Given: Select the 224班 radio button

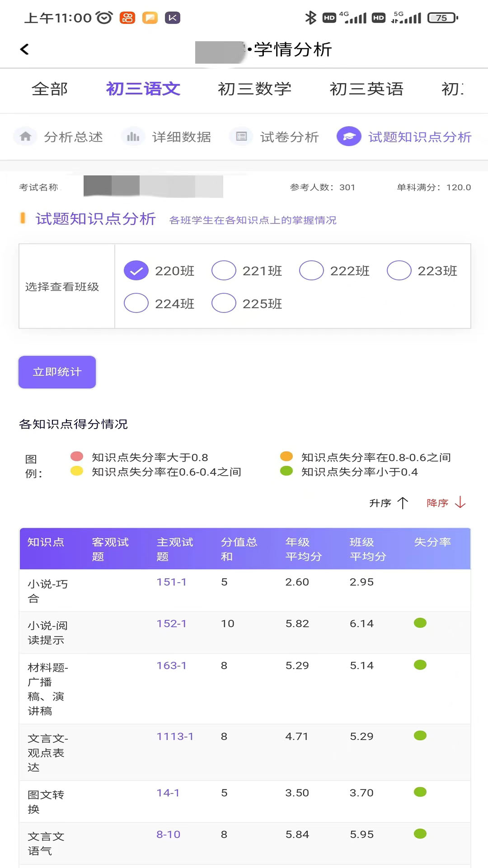Looking at the screenshot, I should 136,303.
